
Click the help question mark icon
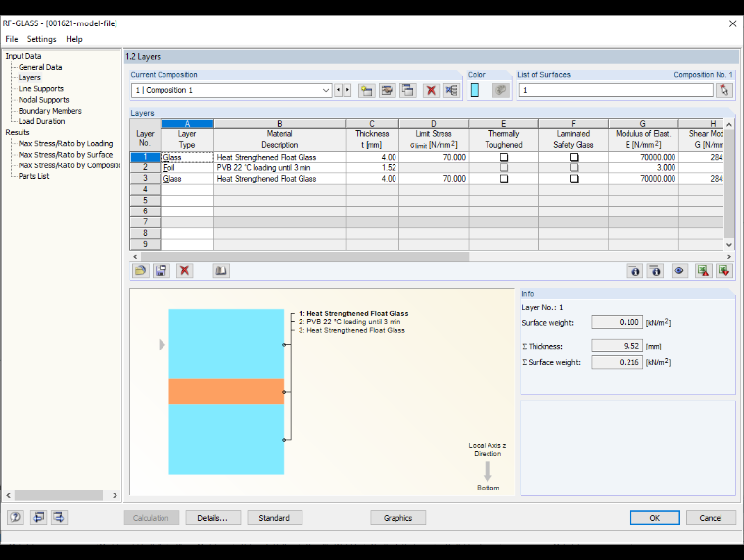pyautogui.click(x=16, y=517)
